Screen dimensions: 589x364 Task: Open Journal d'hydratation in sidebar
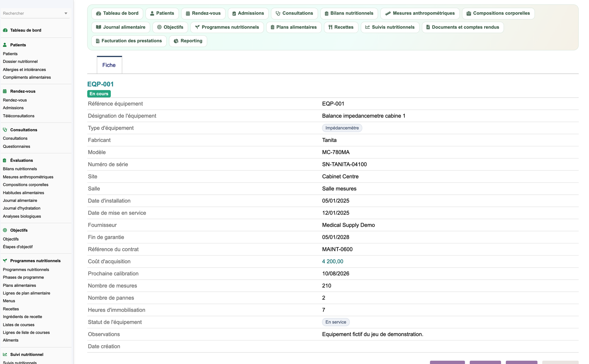[x=22, y=208]
